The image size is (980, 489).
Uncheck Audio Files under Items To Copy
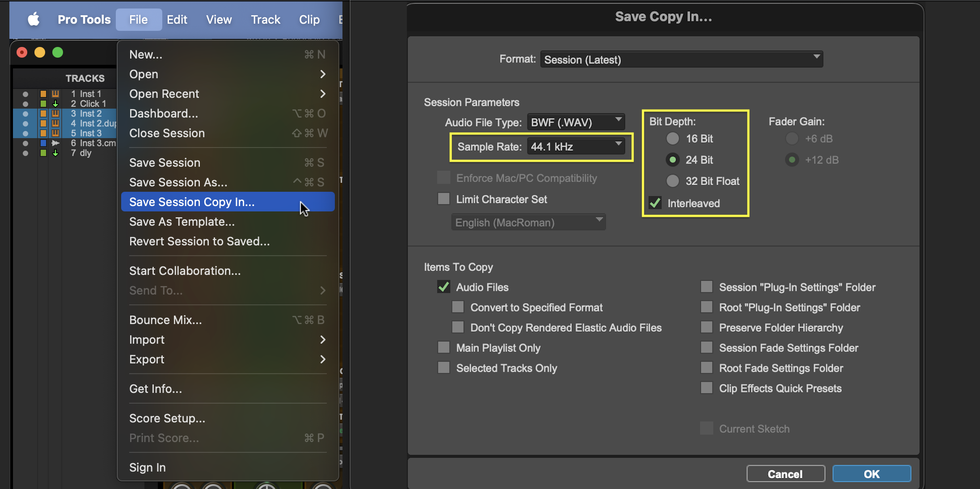[x=444, y=287]
